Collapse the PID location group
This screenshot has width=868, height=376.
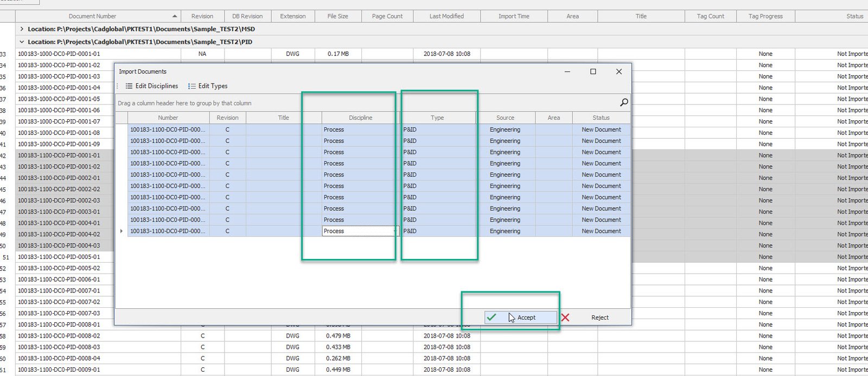coord(22,42)
